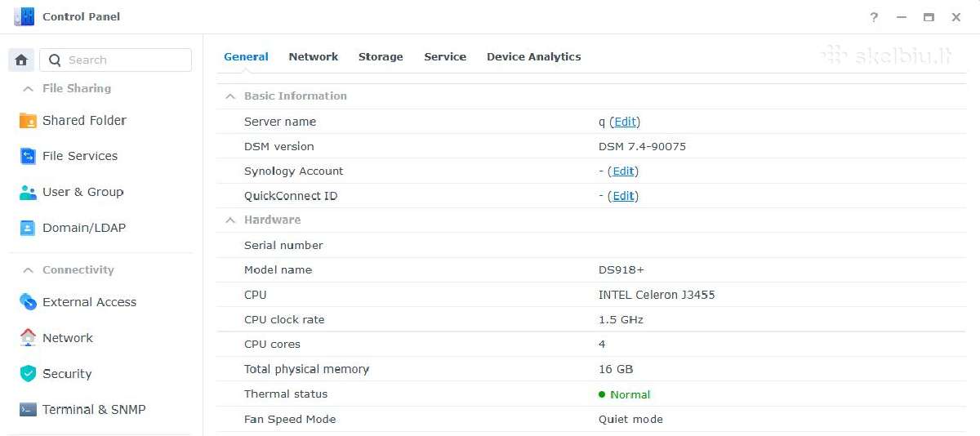Collapse the File Sharing sidebar section
Viewport: 980px width, 436px height.
28,89
